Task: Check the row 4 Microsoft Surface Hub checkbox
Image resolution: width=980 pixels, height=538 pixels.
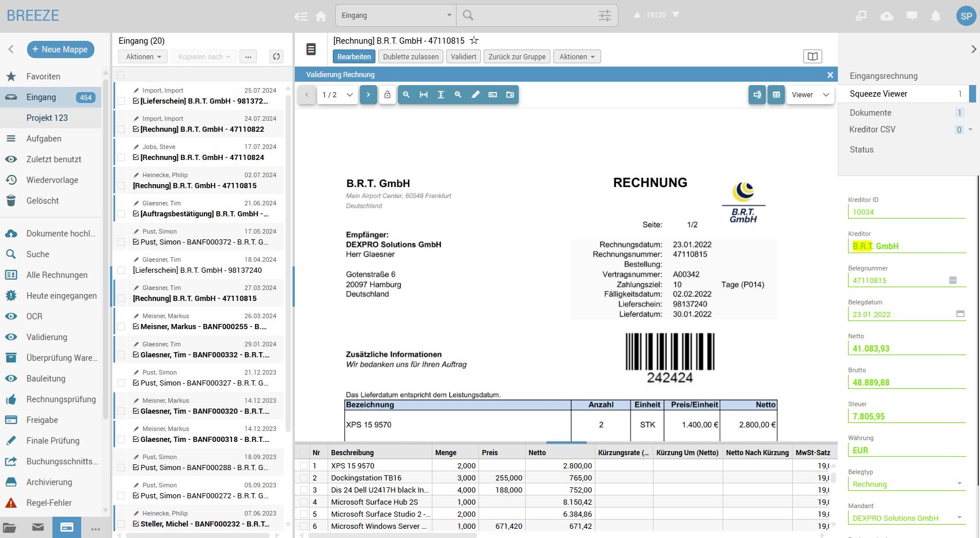Action: click(x=303, y=502)
